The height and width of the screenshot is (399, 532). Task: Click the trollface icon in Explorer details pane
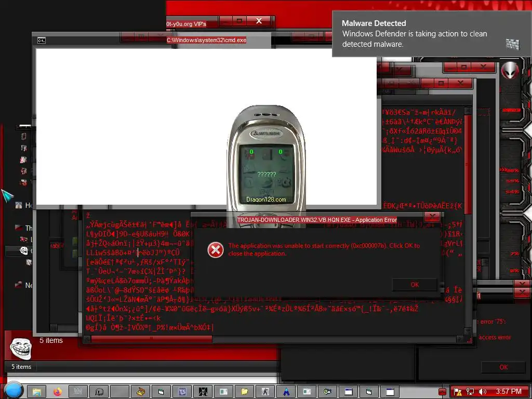(21, 348)
